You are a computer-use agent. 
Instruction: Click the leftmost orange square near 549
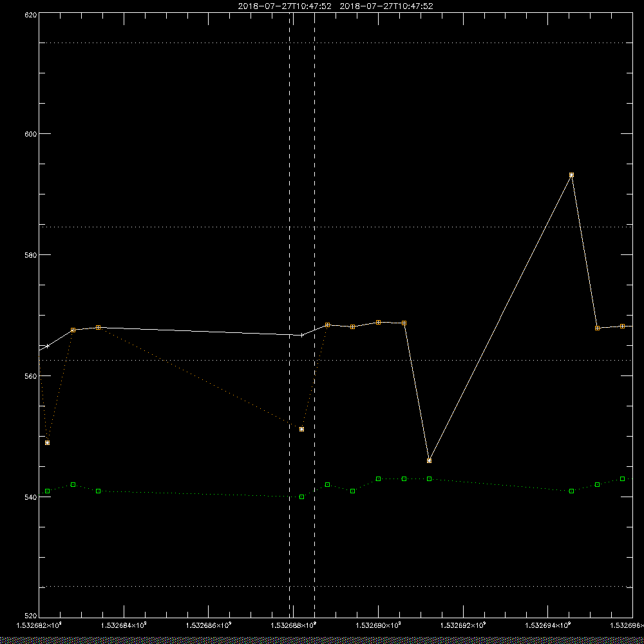[47, 443]
